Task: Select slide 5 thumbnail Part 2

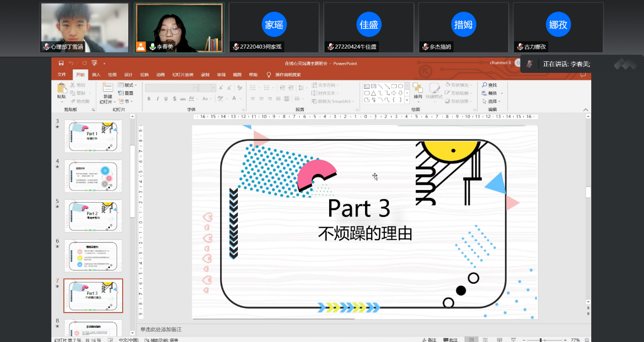Action: [x=93, y=216]
